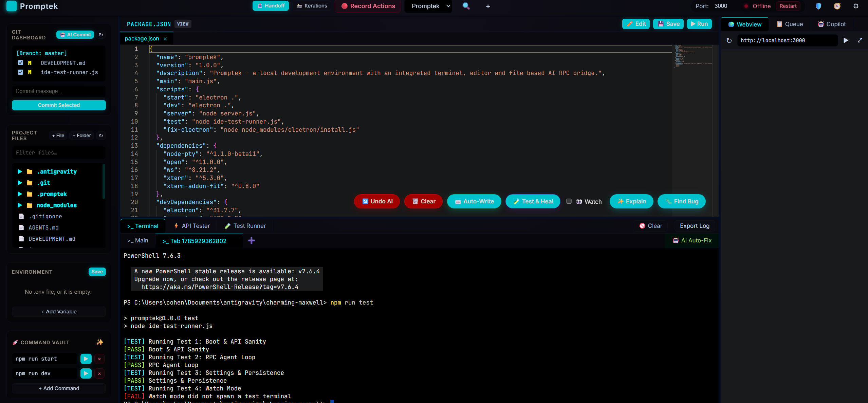Clear the editor with red Clear button

(x=424, y=201)
